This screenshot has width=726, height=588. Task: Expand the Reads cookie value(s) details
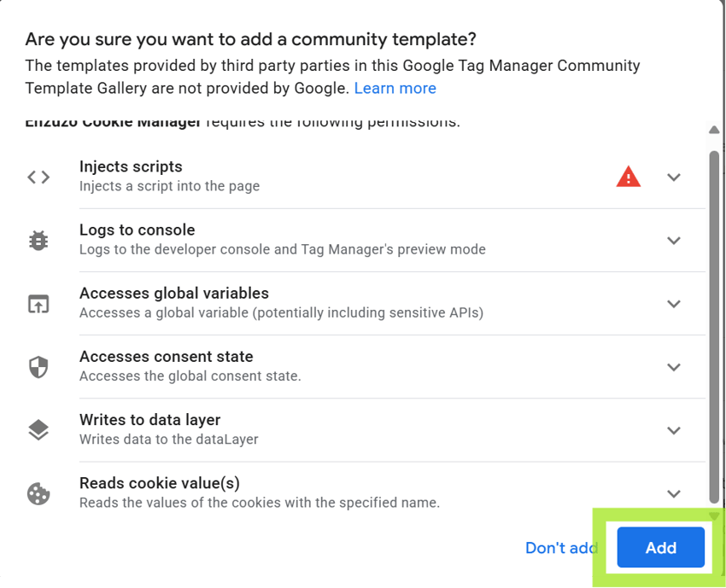point(674,493)
